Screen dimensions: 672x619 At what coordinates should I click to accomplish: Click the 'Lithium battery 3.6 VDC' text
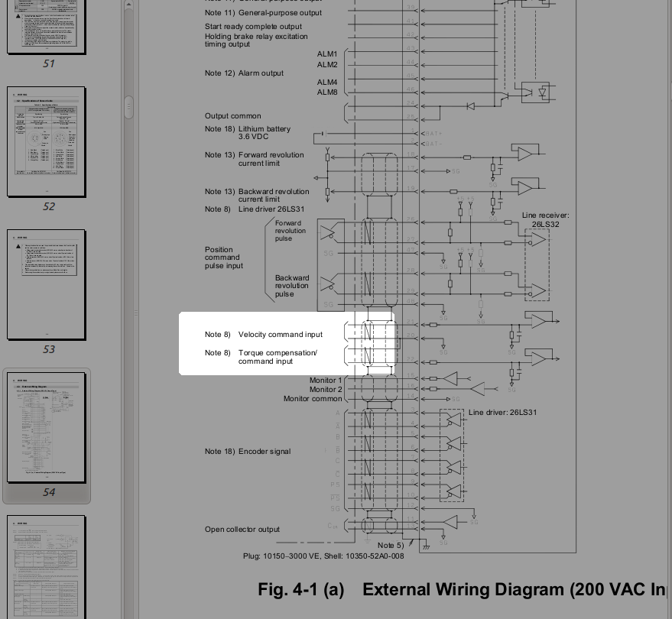(265, 133)
